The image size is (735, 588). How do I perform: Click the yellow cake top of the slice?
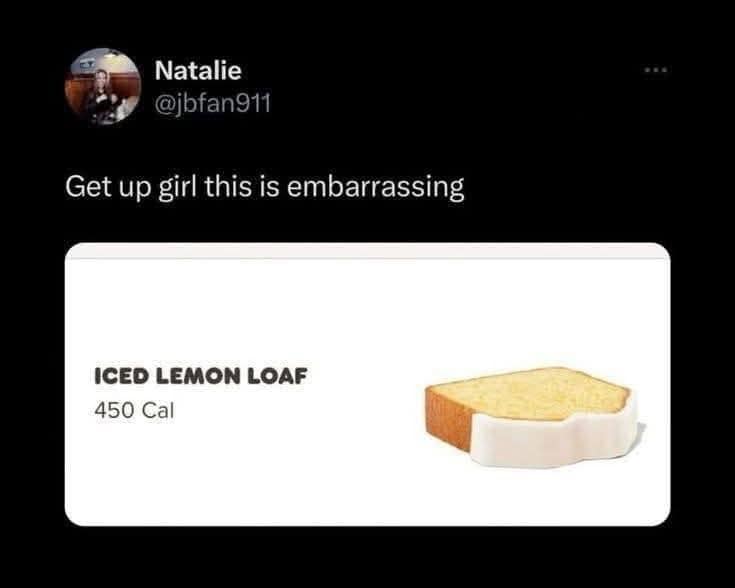[530, 392]
